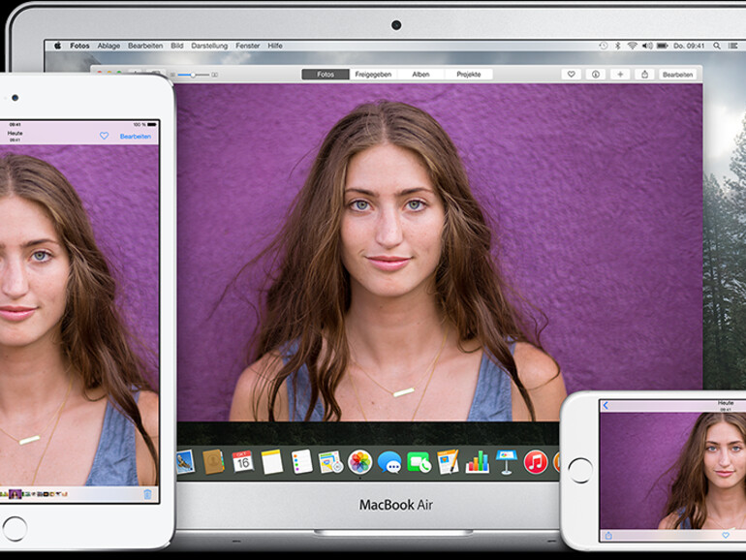Click the Time Machine menu bar icon
746x560 pixels.
pos(604,46)
